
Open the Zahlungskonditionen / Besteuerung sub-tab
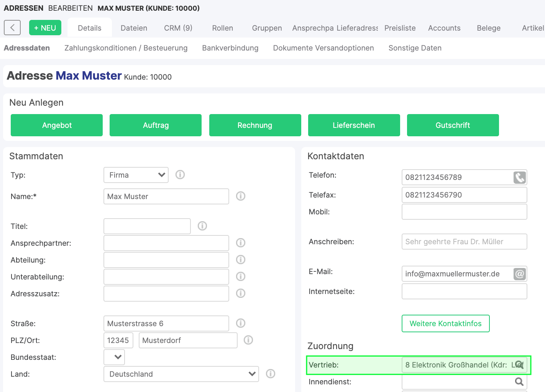pyautogui.click(x=126, y=48)
